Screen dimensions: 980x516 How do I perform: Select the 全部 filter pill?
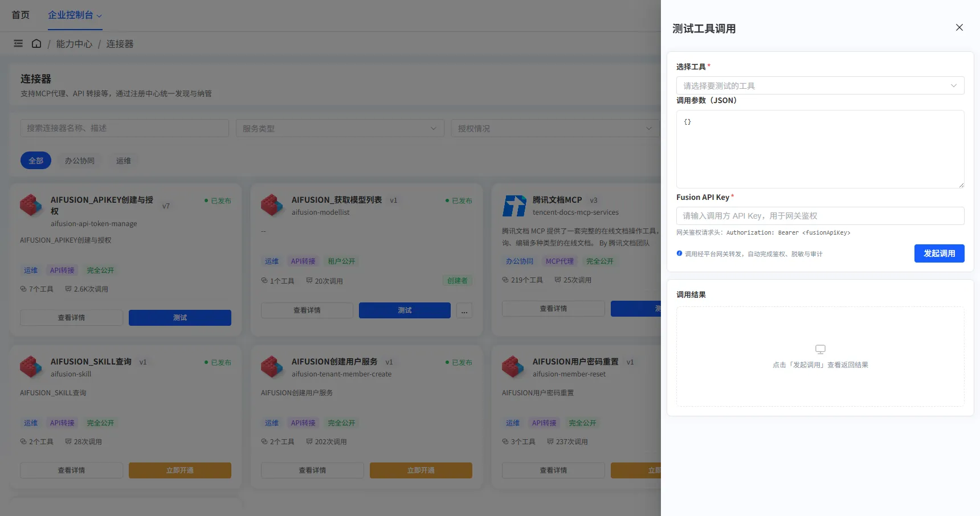(36, 161)
